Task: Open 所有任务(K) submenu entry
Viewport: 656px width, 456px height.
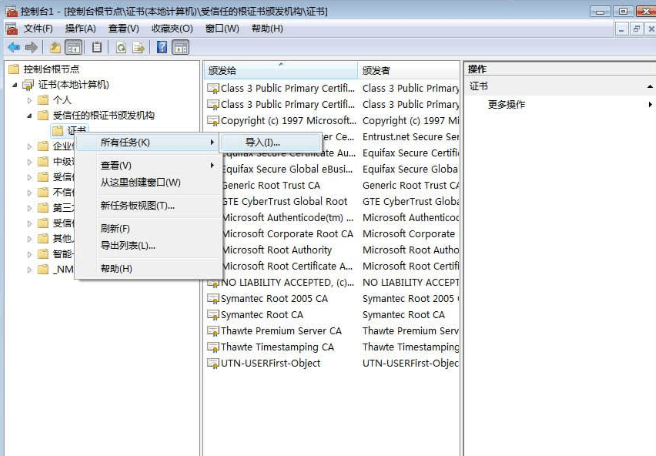Action: click(x=126, y=143)
